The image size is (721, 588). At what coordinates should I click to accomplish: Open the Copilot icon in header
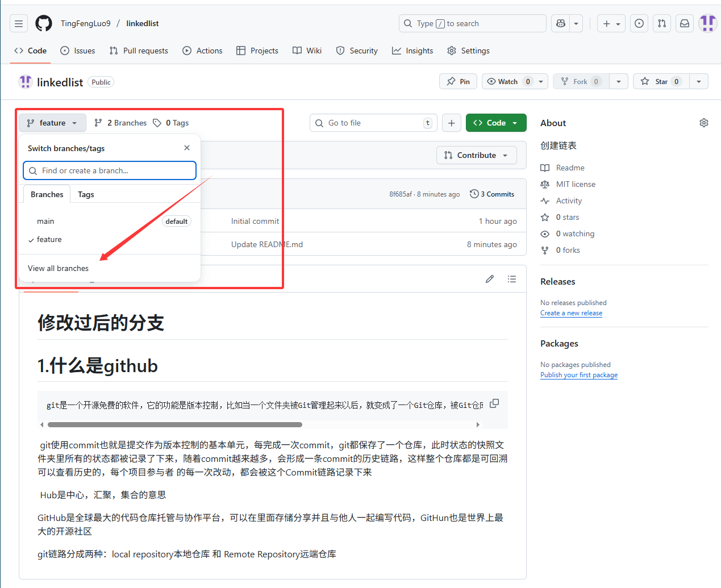tap(561, 23)
